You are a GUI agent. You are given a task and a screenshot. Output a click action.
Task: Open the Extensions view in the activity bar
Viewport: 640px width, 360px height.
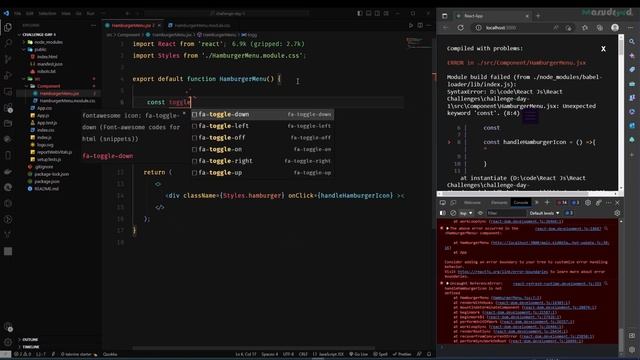pos(8,108)
